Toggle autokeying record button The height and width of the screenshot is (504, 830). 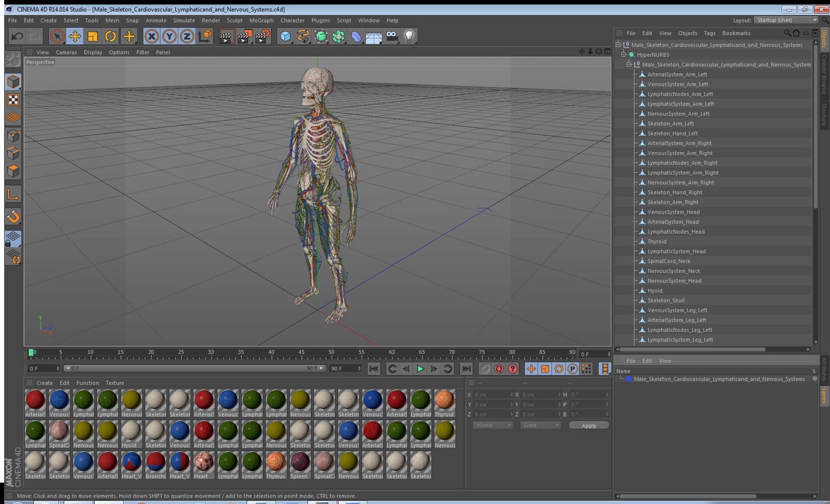pyautogui.click(x=499, y=369)
